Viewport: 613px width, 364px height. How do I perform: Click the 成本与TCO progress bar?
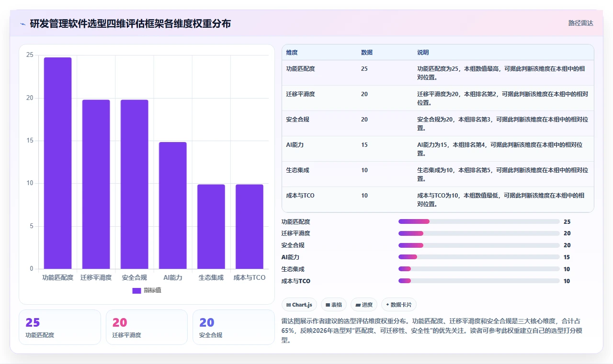pyautogui.click(x=479, y=281)
